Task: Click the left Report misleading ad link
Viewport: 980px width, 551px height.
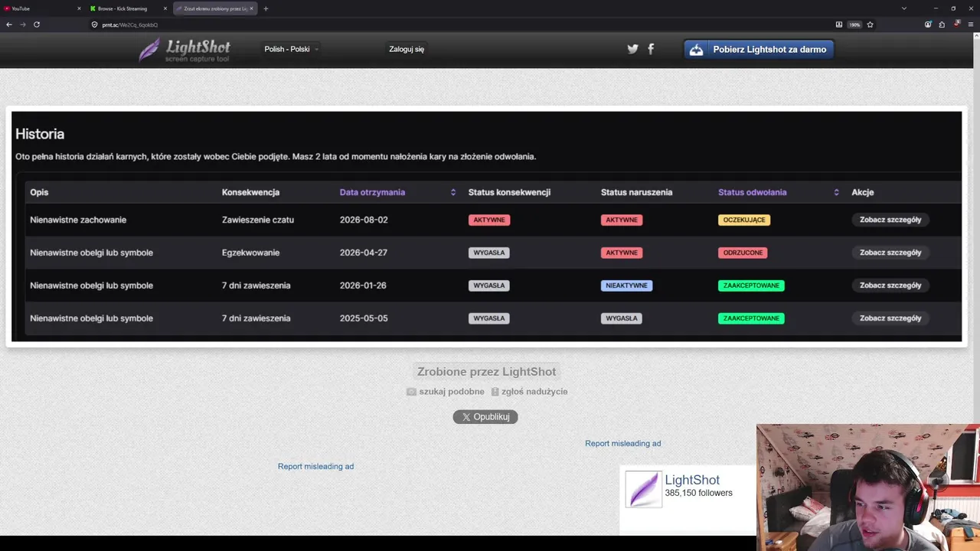Action: point(315,466)
